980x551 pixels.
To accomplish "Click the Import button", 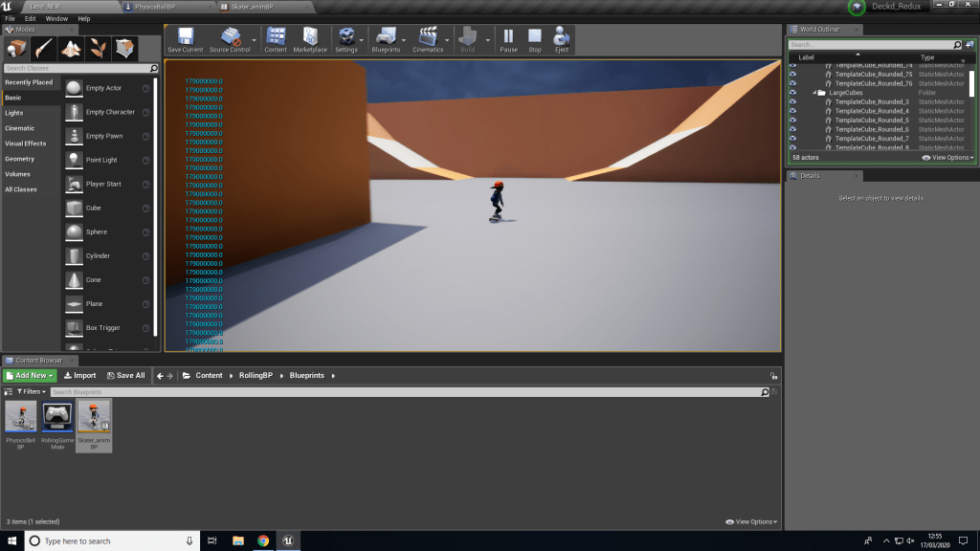I will [80, 376].
